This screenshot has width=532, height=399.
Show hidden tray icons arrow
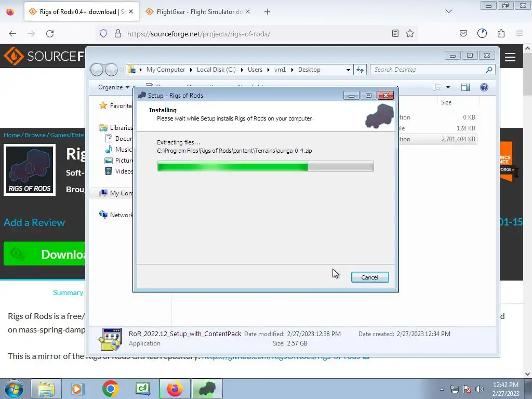[442, 389]
